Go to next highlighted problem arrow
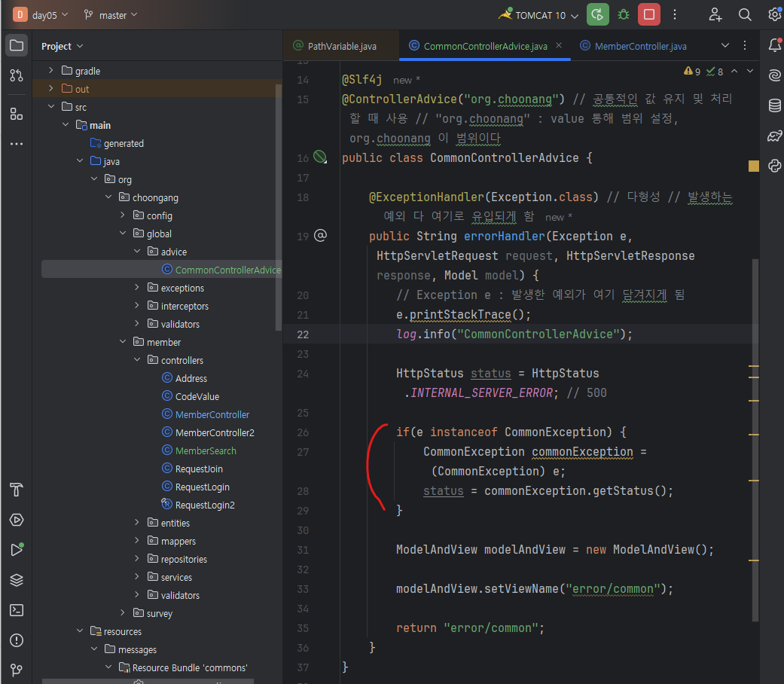 [750, 72]
